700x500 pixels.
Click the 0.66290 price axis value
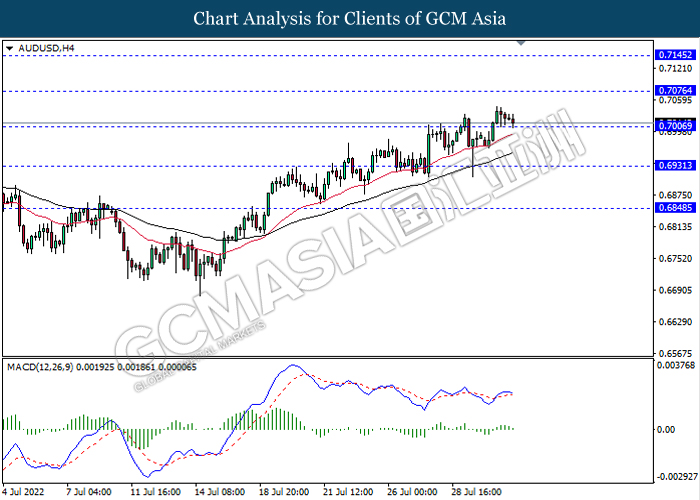pos(675,322)
